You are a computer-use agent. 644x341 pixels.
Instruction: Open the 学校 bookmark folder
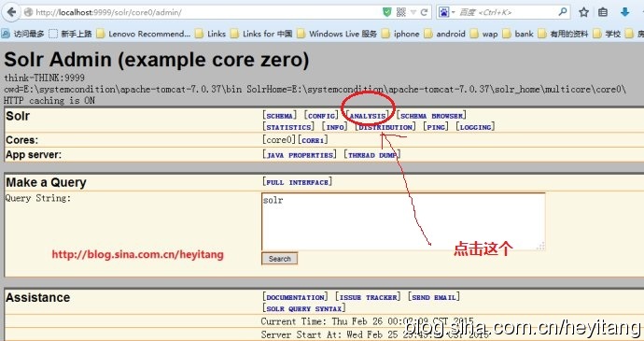607,34
